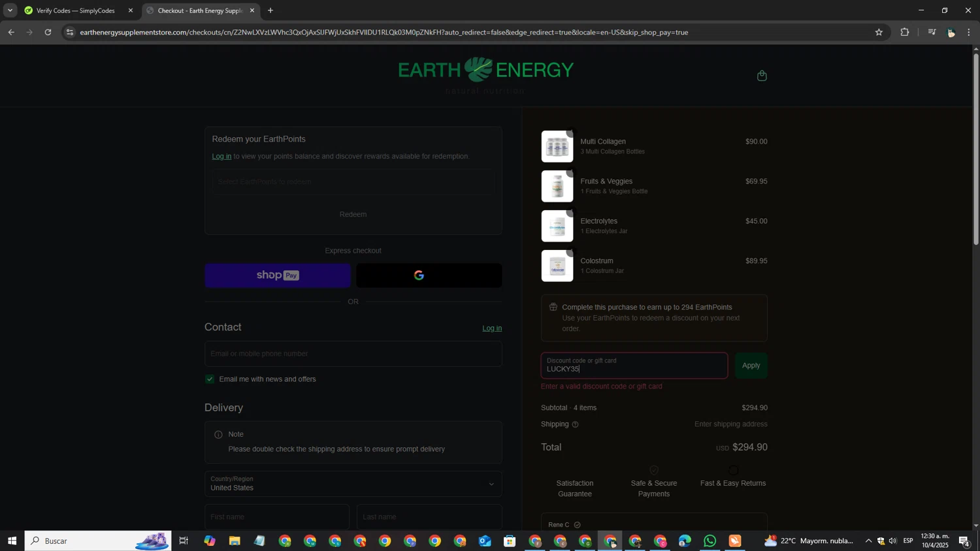Open Copilot from taskbar
The height and width of the screenshot is (551, 980).
point(209,541)
